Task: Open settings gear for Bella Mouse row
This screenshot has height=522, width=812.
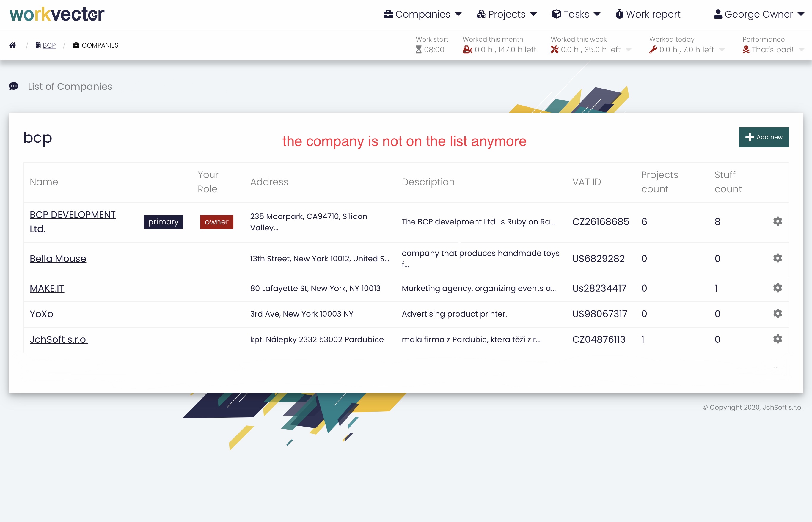Action: pos(778,258)
